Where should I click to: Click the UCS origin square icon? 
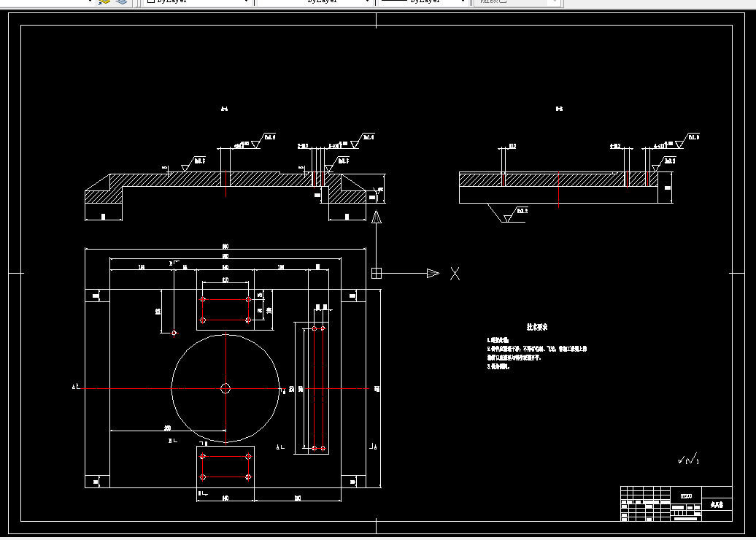point(377,274)
